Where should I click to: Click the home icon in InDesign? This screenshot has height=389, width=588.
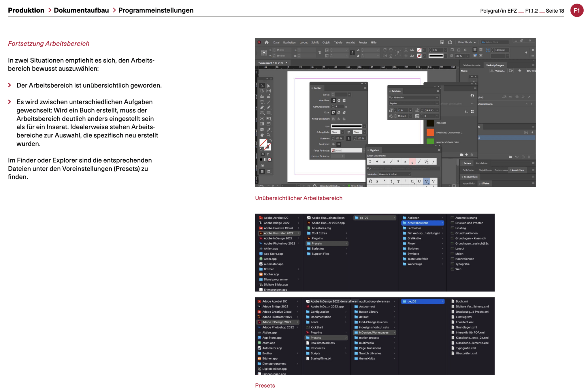(267, 42)
